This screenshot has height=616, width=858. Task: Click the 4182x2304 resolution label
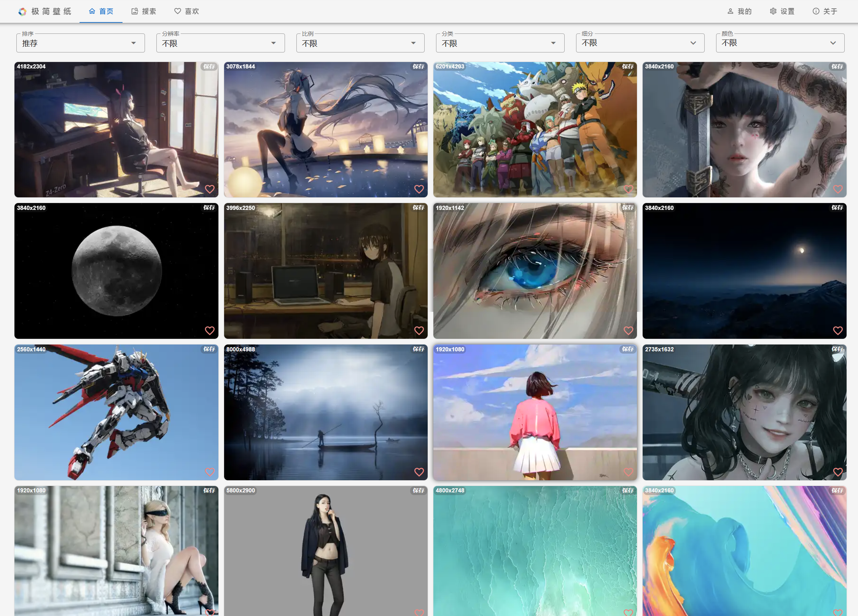tap(31, 67)
